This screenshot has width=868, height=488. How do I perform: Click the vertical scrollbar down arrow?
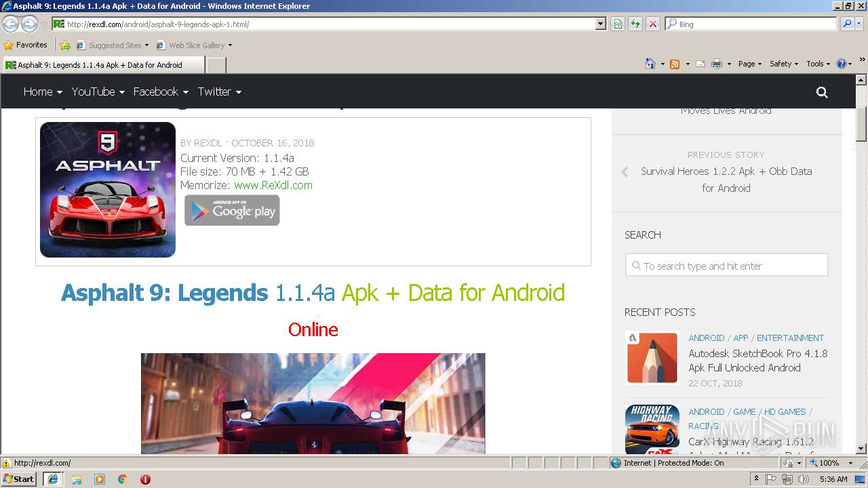[862, 449]
